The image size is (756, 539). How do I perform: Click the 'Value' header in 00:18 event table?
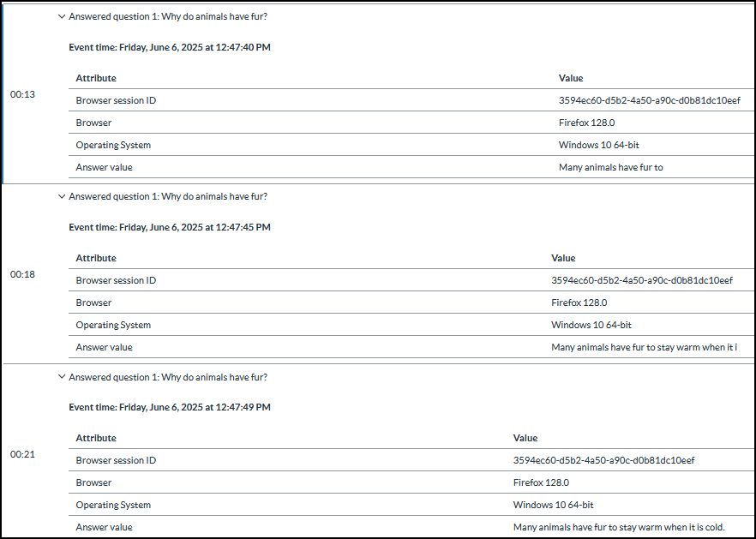(563, 258)
